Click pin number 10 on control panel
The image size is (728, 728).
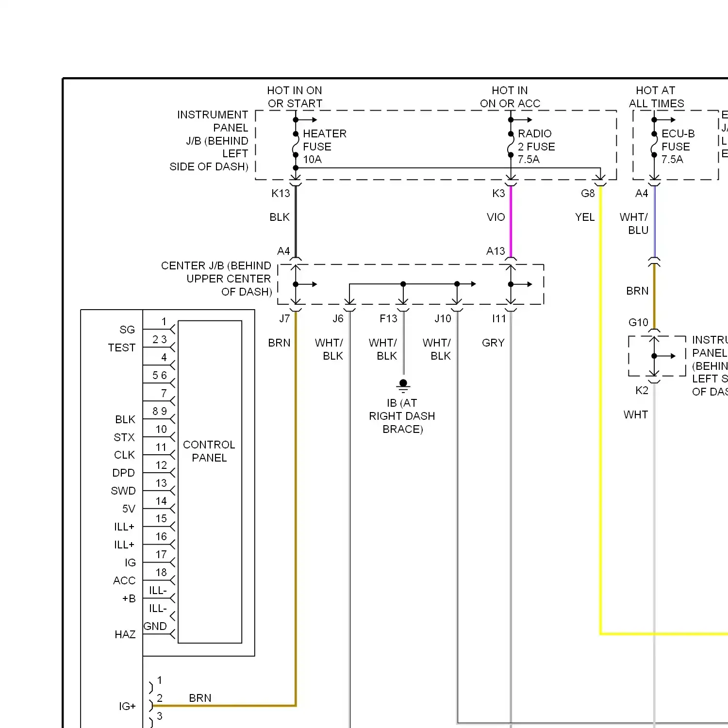pyautogui.click(x=161, y=430)
